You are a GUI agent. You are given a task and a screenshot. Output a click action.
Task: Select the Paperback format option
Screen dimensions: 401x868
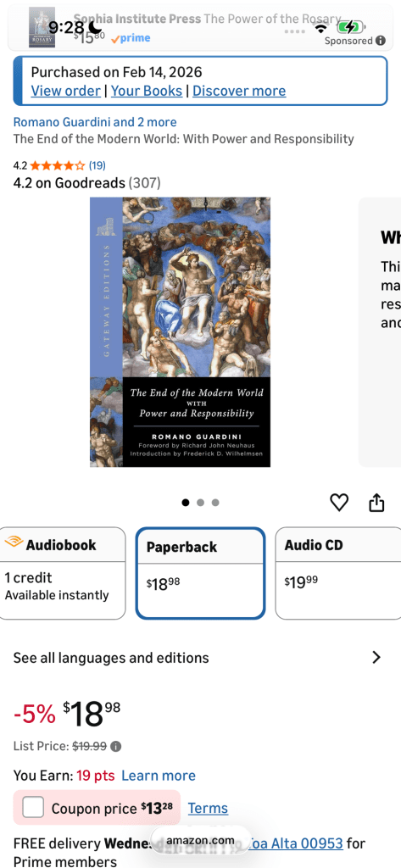point(200,573)
